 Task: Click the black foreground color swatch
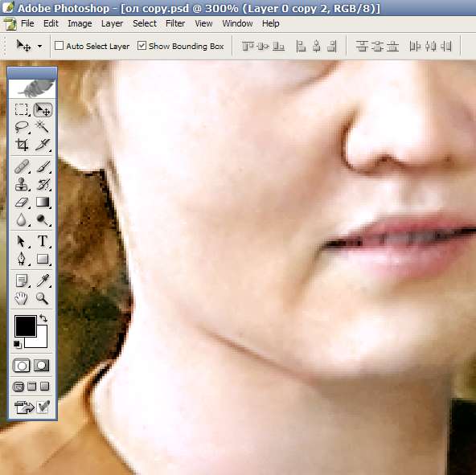pos(26,326)
